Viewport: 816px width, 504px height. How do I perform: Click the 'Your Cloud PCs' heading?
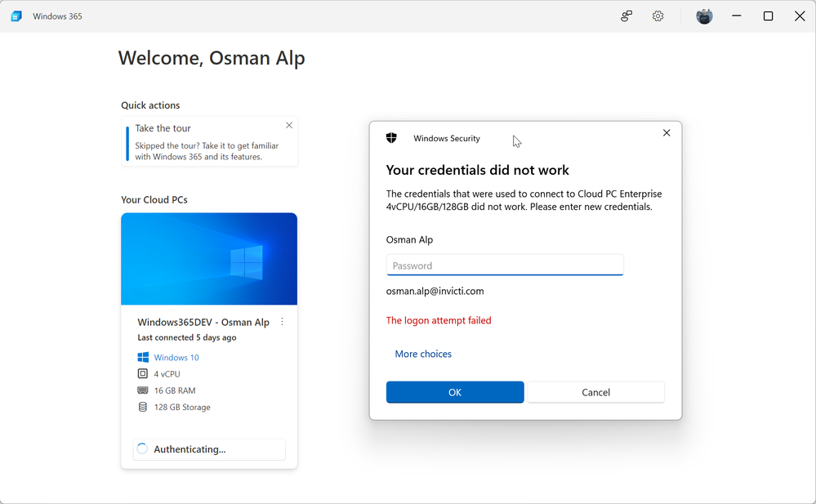point(154,200)
